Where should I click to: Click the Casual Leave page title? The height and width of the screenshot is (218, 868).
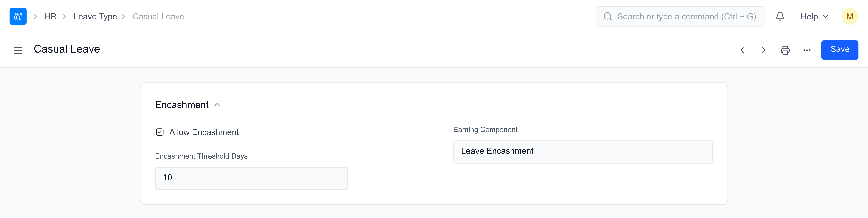tap(67, 49)
